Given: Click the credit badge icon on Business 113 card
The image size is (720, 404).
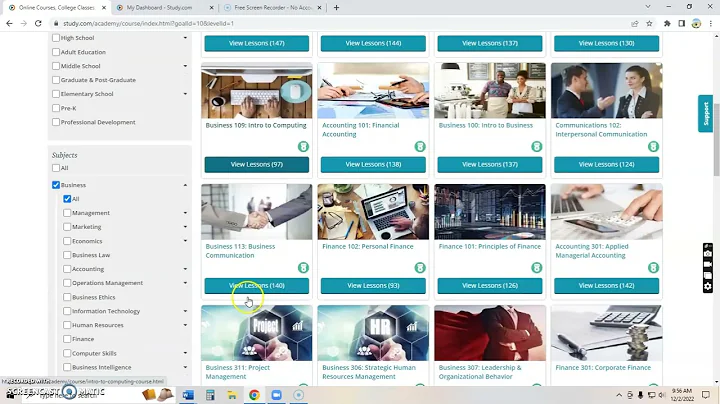Looking at the screenshot, I should [303, 268].
